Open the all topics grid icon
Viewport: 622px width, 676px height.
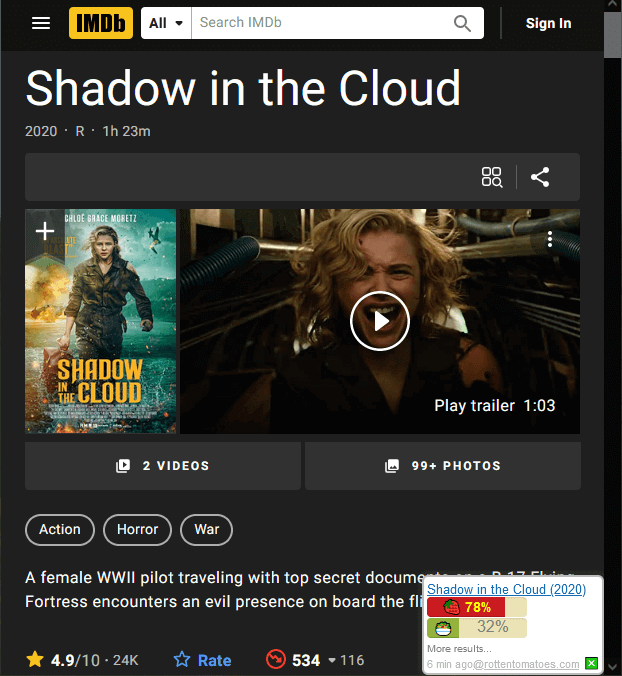492,177
